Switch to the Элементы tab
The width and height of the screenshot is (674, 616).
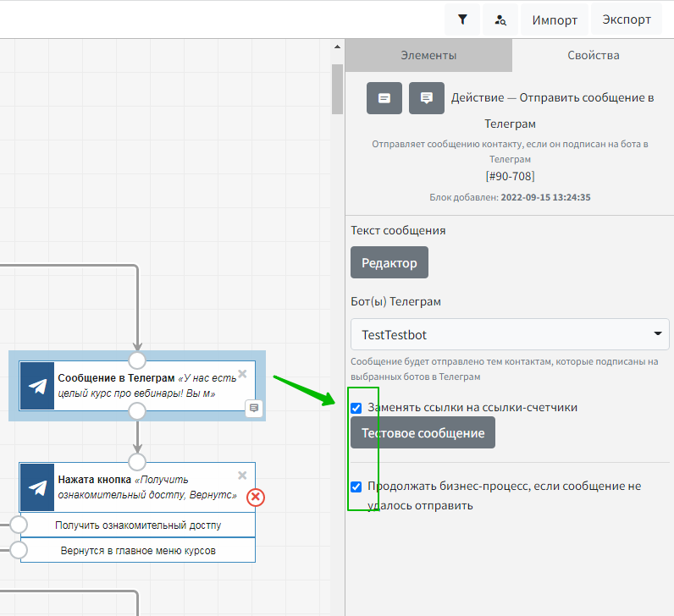click(428, 55)
